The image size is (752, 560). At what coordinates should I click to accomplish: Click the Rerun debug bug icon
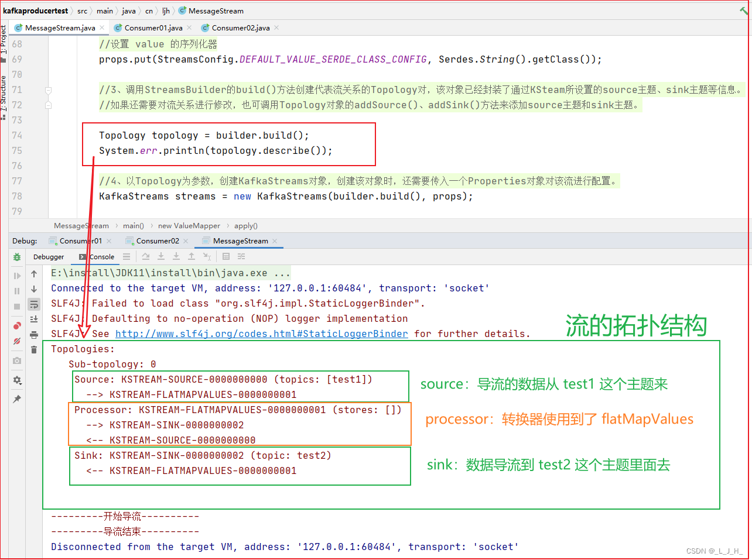(17, 257)
